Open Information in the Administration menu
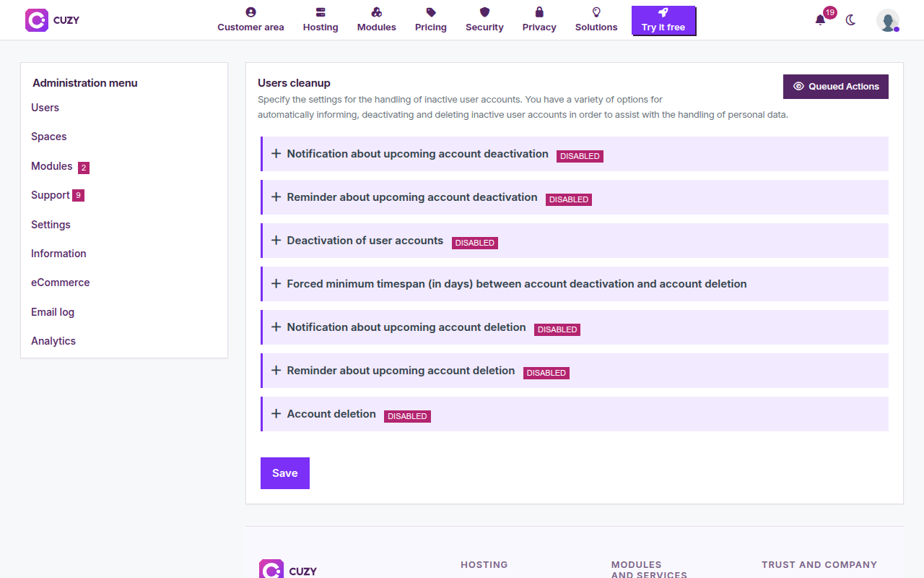 click(x=58, y=254)
